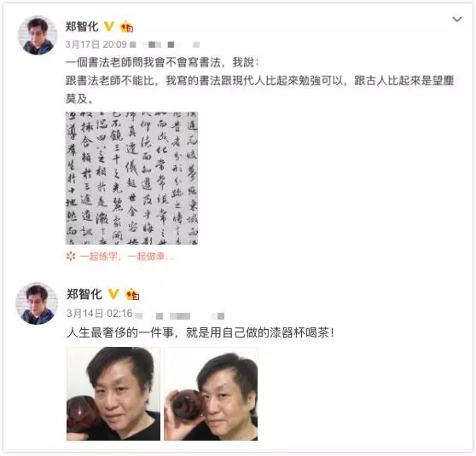
Task: Open username 郑智化 on the first post
Action: coord(82,26)
